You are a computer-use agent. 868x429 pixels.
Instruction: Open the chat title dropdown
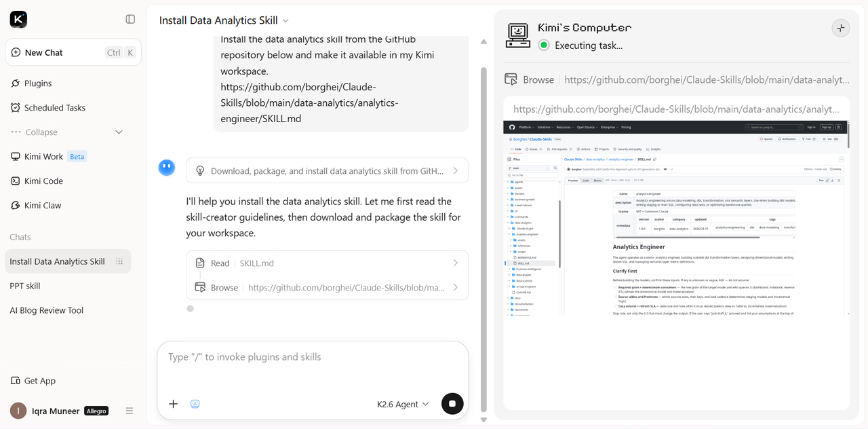[x=285, y=20]
